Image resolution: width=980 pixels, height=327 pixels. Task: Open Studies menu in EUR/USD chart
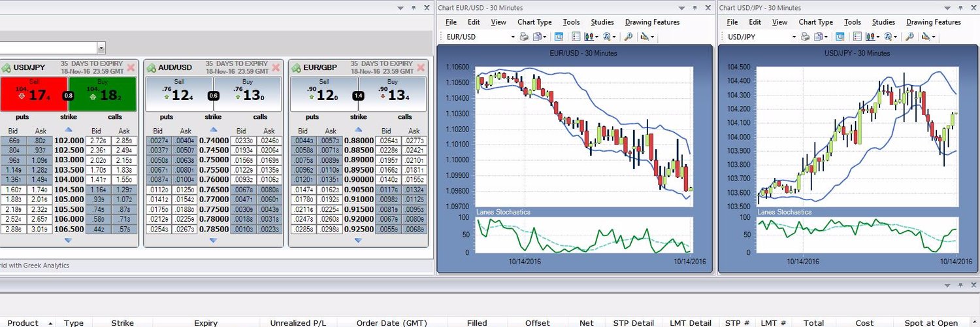(602, 22)
